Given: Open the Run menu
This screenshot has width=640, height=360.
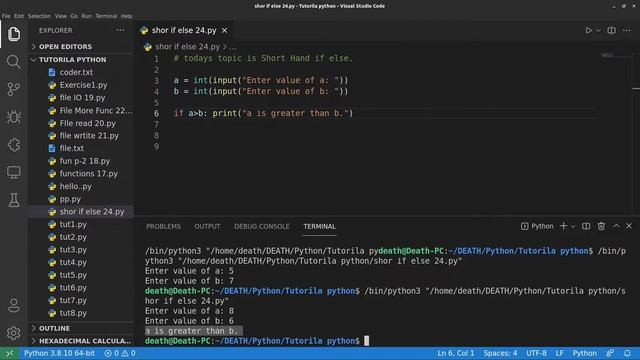Looking at the screenshot, I should (x=87, y=16).
